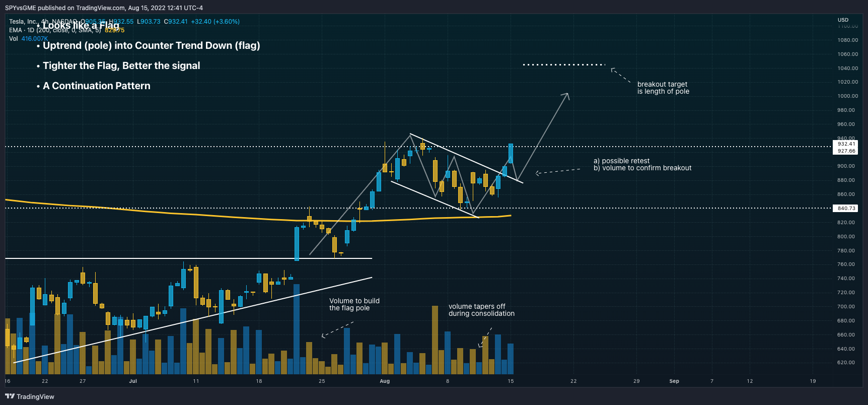Click the 640.00 price axis label
The height and width of the screenshot is (405, 868).
[x=846, y=349]
